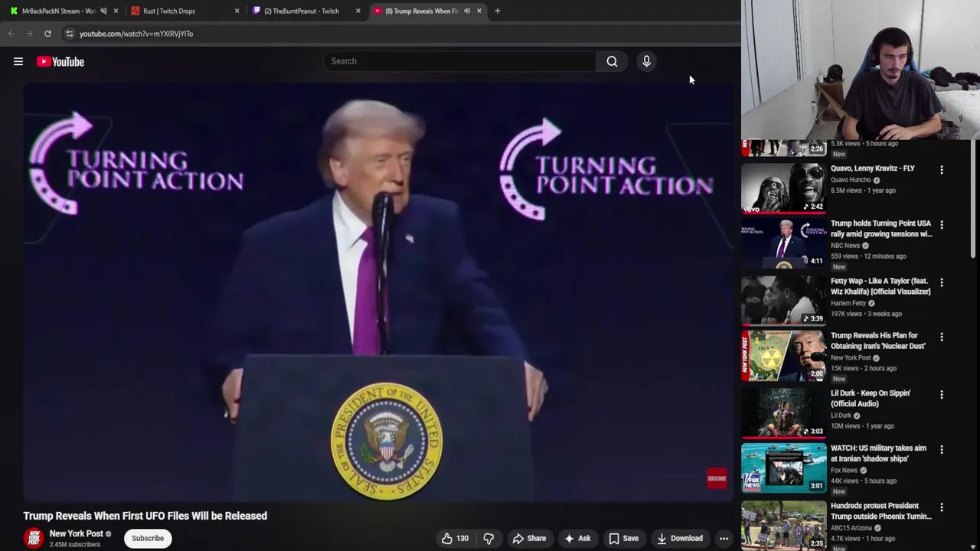This screenshot has height=551, width=980.
Task: Open NBC News channel link in sidebar
Action: tap(845, 246)
